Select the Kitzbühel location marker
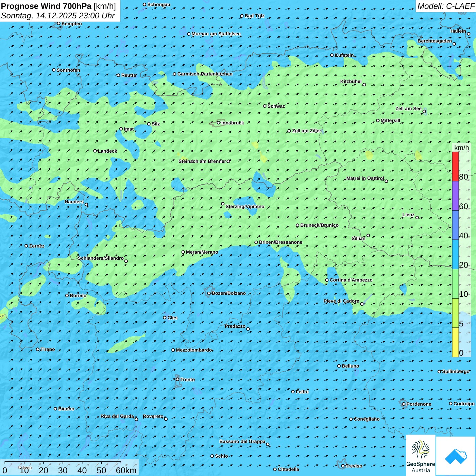The image size is (476, 476). (364, 85)
